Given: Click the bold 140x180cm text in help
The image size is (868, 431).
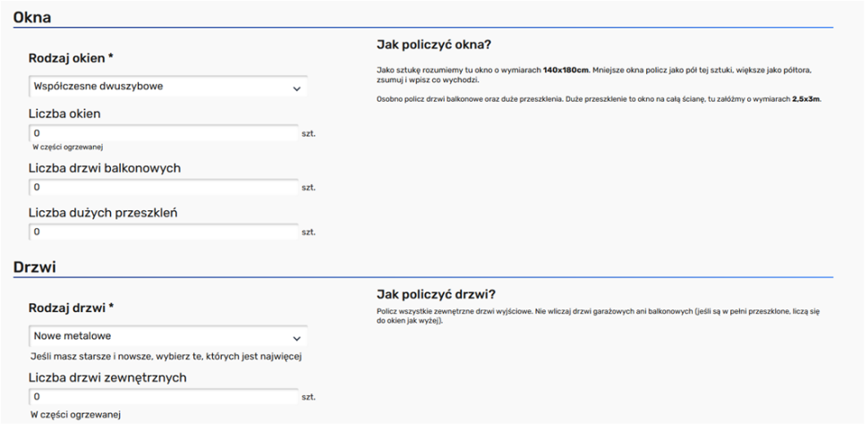Looking at the screenshot, I should 566,70.
